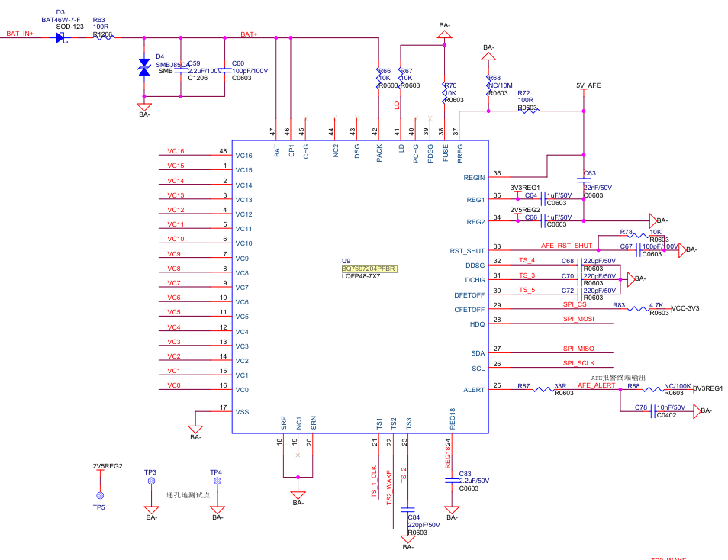This screenshot has height=560, width=728.
Task: Click the 2V5REG2 label near C66
Action: pos(525,210)
